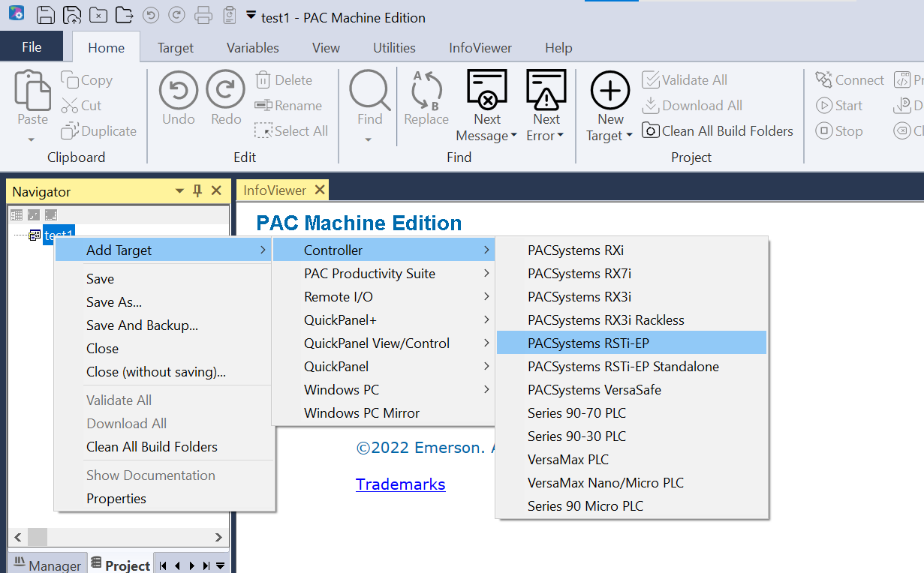Click the PAC Machine Edition app icon
924x573 pixels.
pyautogui.click(x=16, y=13)
